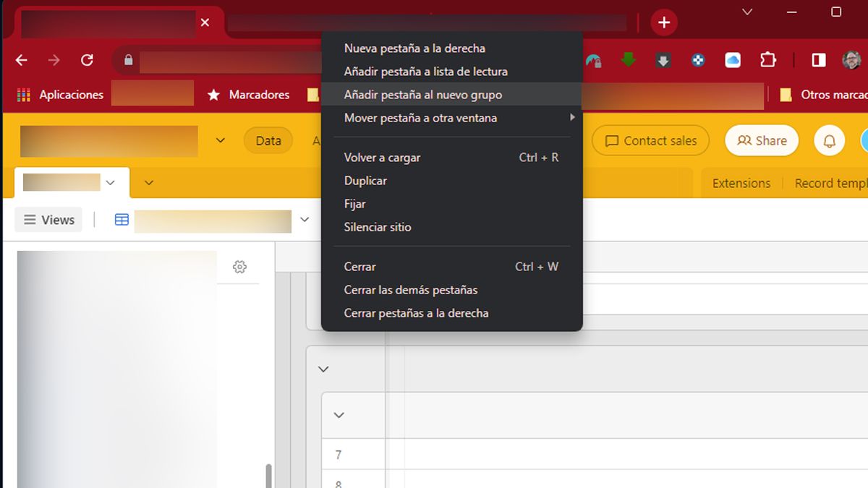Screen dimensions: 868x488
Task: Choose 'Duplicar' from the context menu
Action: tap(365, 180)
